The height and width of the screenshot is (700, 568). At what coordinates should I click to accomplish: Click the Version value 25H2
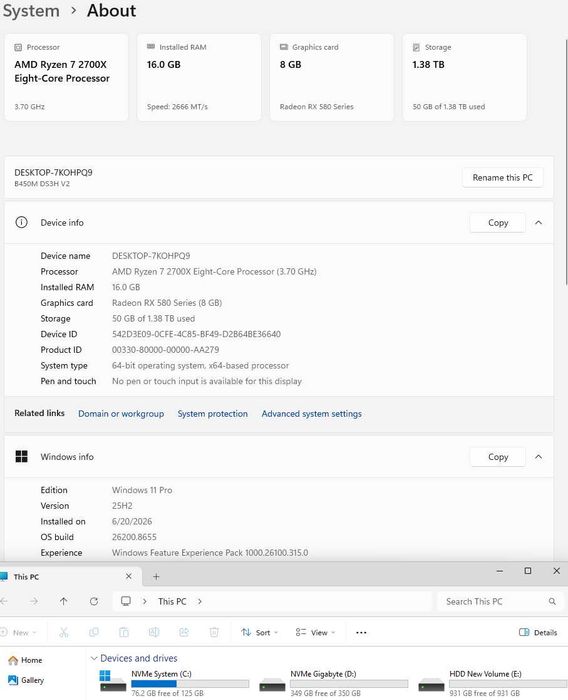coord(122,506)
